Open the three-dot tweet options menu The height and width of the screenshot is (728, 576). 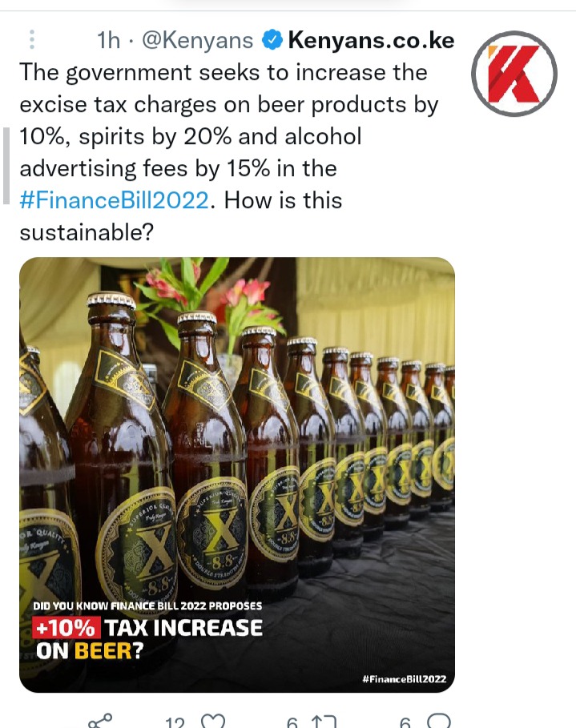point(31,39)
